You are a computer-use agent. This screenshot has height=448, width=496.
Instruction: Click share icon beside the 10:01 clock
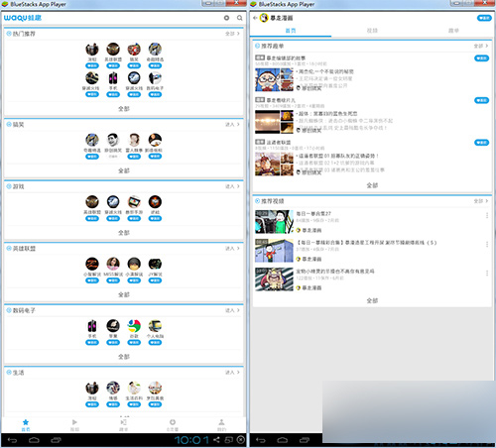pos(216,440)
